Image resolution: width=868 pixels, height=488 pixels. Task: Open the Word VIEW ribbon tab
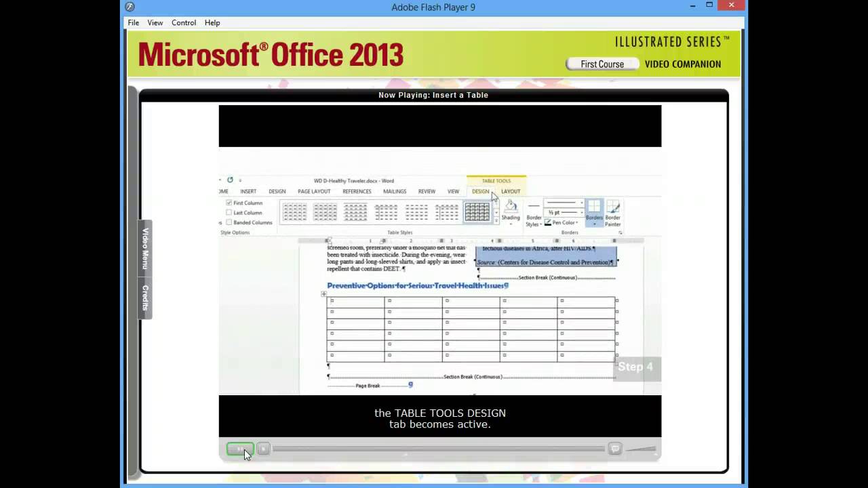pos(453,192)
